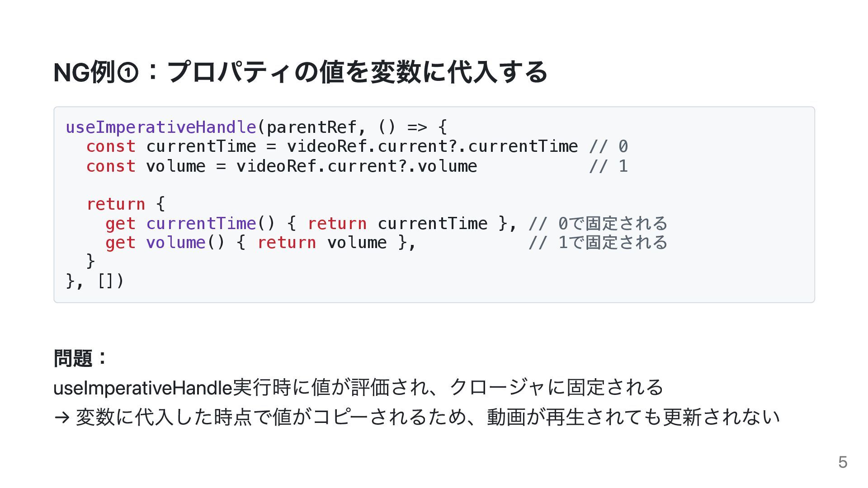Click the const currentTime variable declaration
The height and width of the screenshot is (488, 868).
[171, 147]
